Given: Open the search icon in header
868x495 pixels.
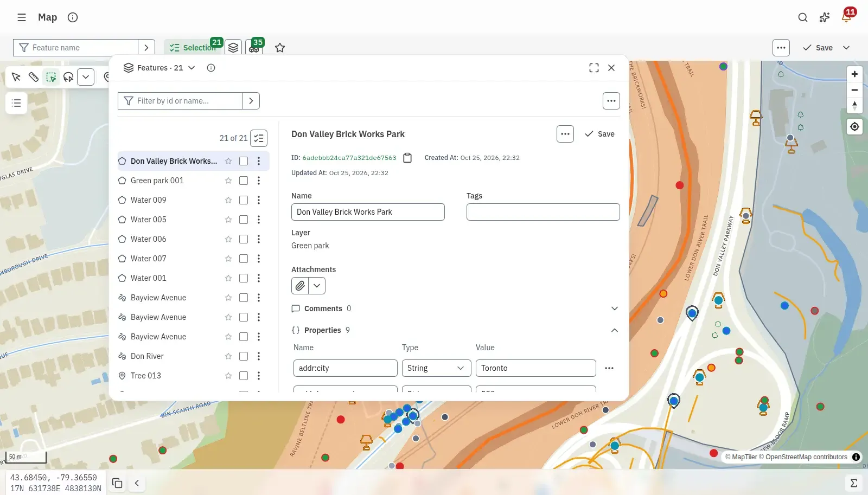Looking at the screenshot, I should point(803,17).
